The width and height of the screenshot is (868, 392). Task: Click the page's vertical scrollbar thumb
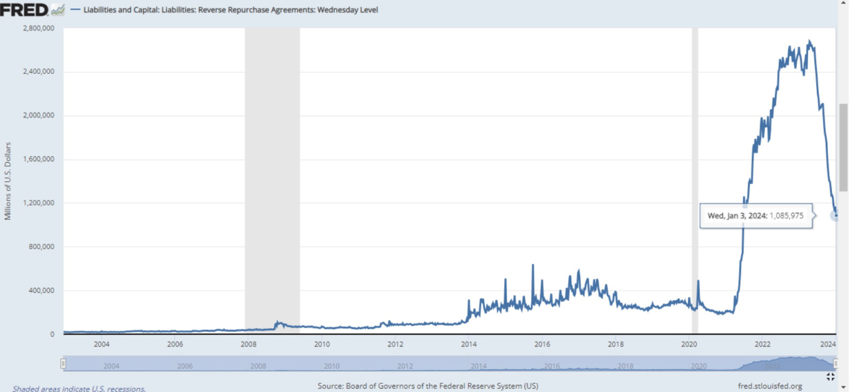(x=843, y=147)
